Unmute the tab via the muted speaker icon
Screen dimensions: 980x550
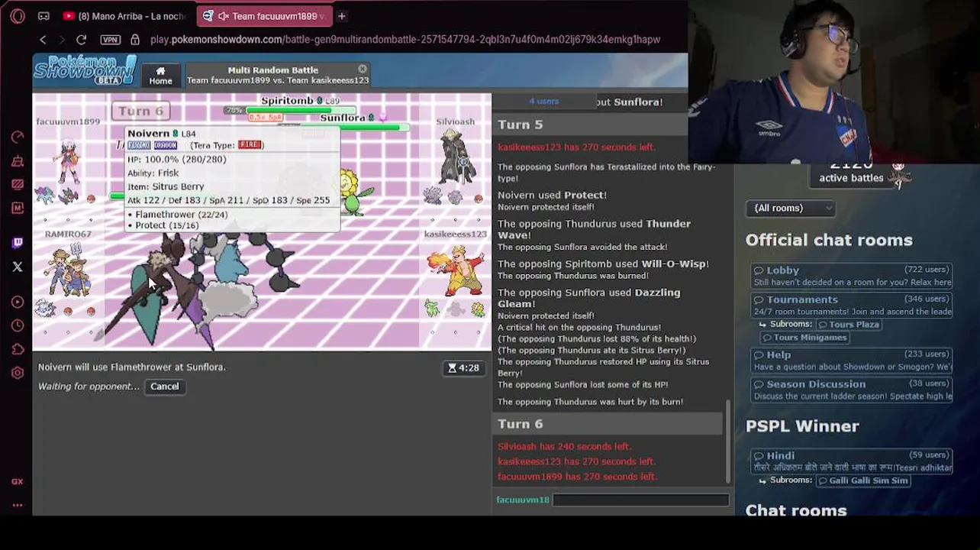[224, 16]
